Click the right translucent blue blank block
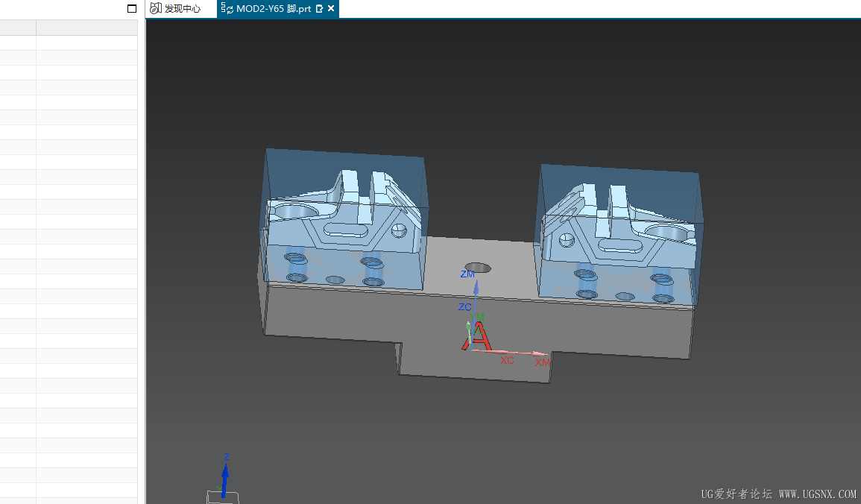The height and width of the screenshot is (504, 861). (619, 235)
